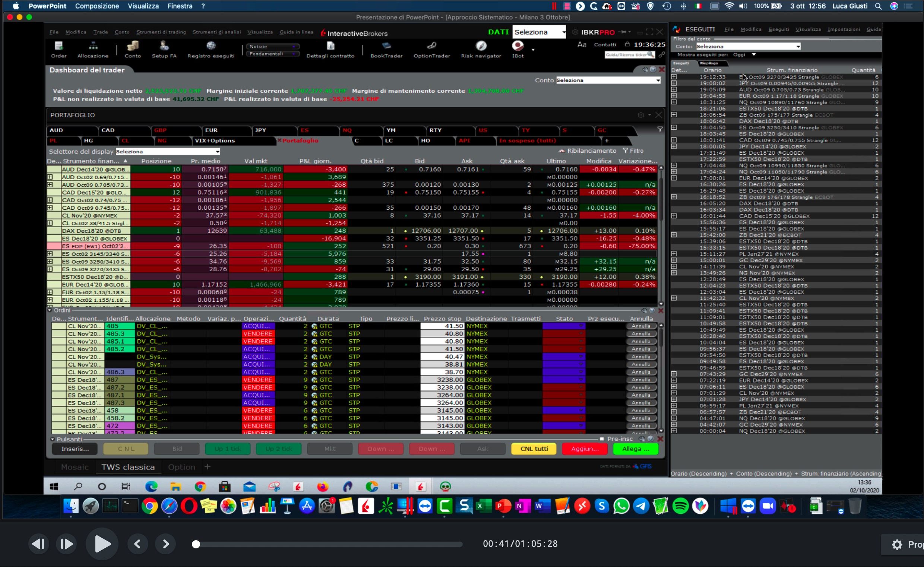Cancel the CL Nov'20 order 485
Screen dimensions: 924x567
(641, 326)
